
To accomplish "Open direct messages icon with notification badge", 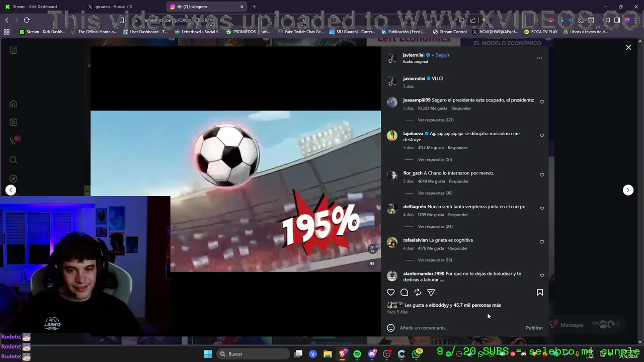I will (x=14, y=141).
